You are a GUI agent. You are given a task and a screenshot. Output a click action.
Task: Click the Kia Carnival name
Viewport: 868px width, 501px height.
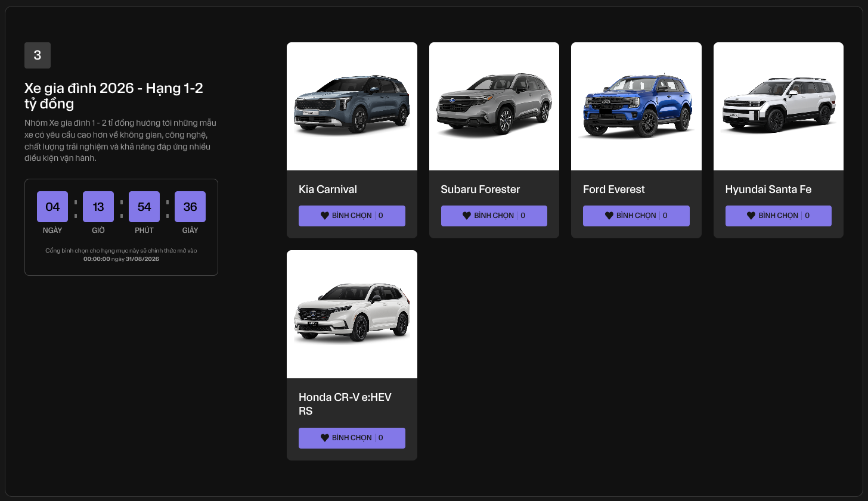point(328,189)
